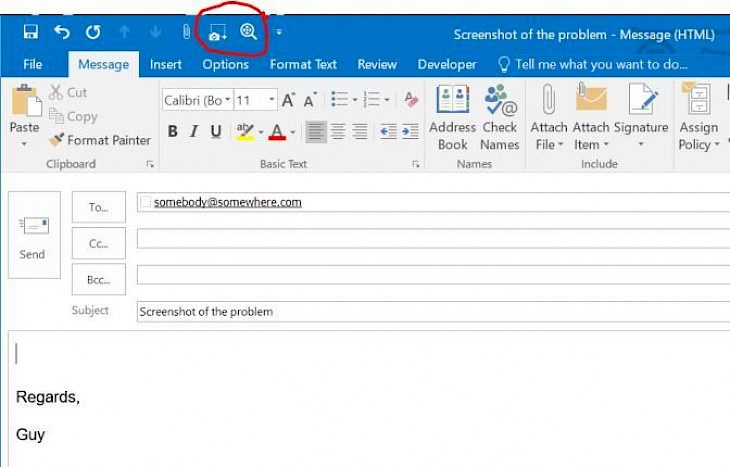The image size is (730, 467).
Task: Expand the highlight color options
Action: [x=261, y=132]
